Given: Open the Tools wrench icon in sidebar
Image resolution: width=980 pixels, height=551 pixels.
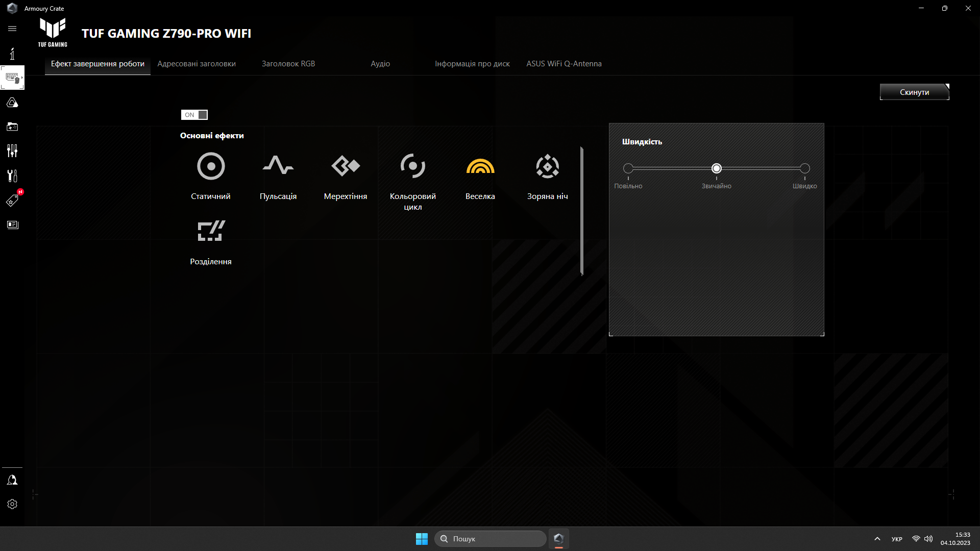Looking at the screenshot, I should coord(12,176).
